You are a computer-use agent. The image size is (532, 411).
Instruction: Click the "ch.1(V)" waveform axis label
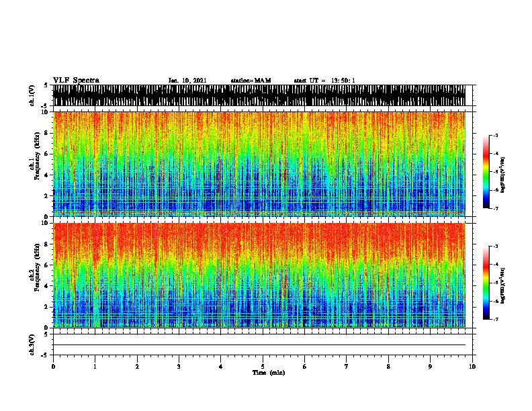pyautogui.click(x=32, y=95)
